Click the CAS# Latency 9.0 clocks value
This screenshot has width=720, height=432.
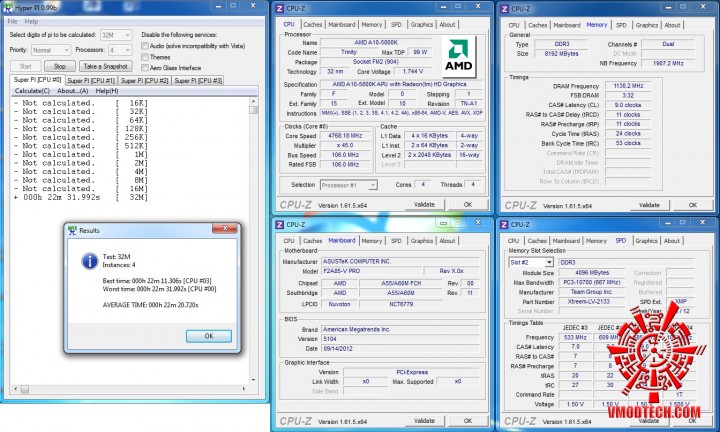[x=628, y=105]
